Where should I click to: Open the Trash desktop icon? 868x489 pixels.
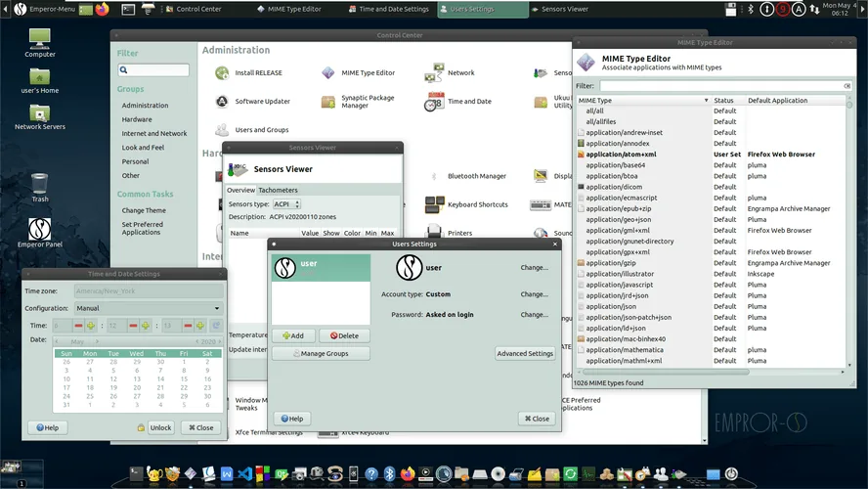tap(40, 183)
